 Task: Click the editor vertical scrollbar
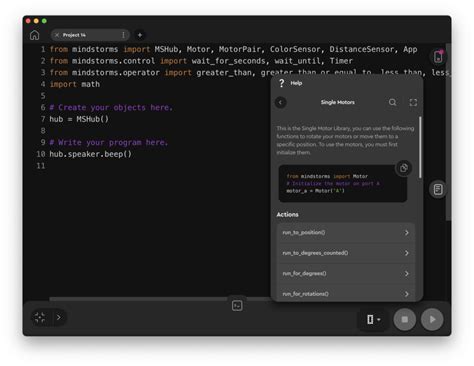coord(449,132)
